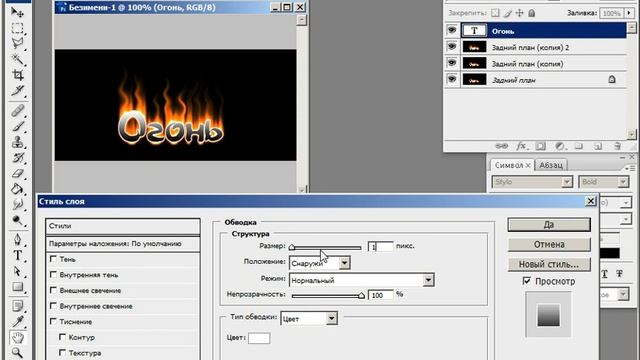Screen dimensions: 640x360
Task: Enable the Внутреннее свечение checkbox
Action: point(53,305)
